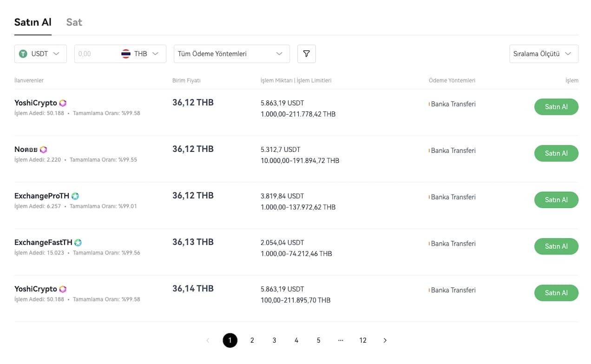Open the Sıralama Ölçütü sort dropdown

pos(544,54)
